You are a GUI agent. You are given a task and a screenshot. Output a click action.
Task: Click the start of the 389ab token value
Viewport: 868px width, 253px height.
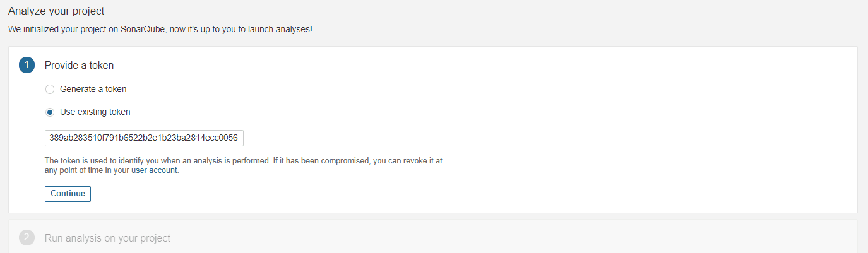tap(49, 138)
